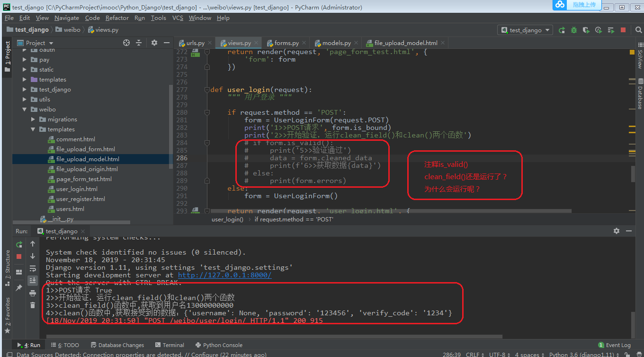Screen dimensions: 644x357
Task: Expand the utils folder
Action: (25, 100)
